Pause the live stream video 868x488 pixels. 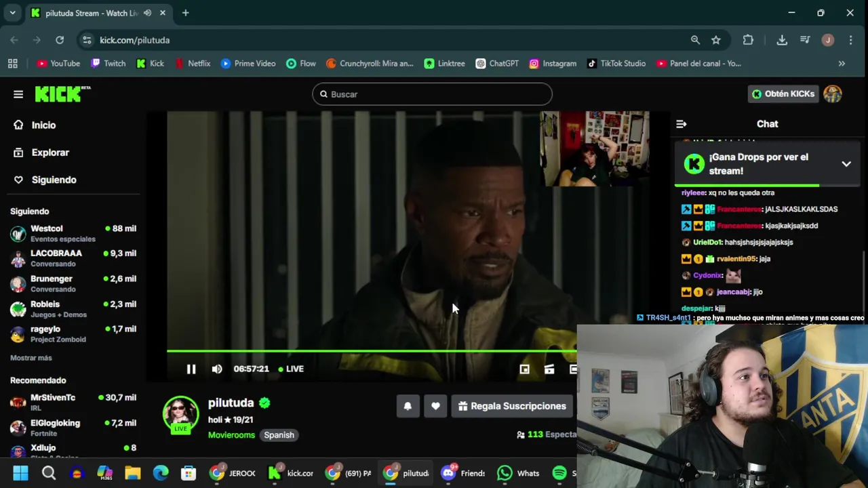[x=191, y=369]
